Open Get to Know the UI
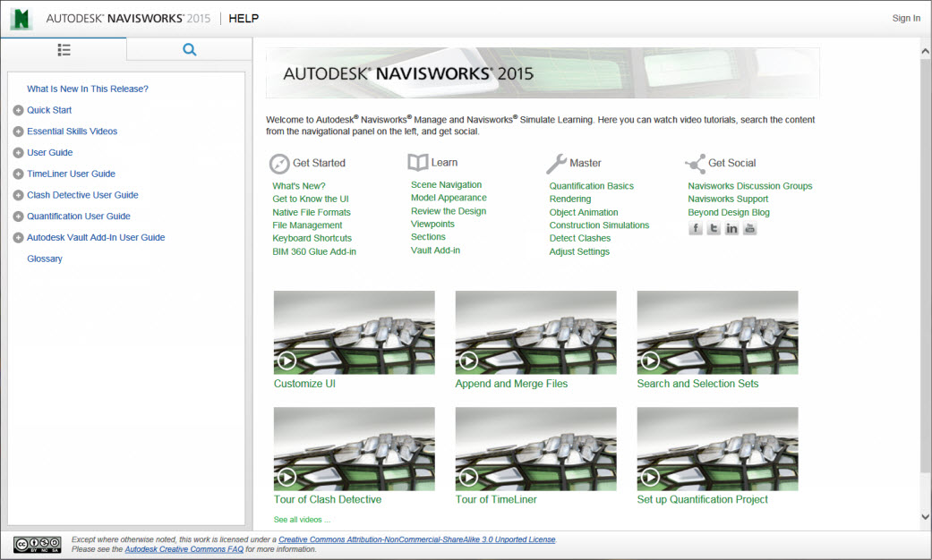 [x=311, y=199]
